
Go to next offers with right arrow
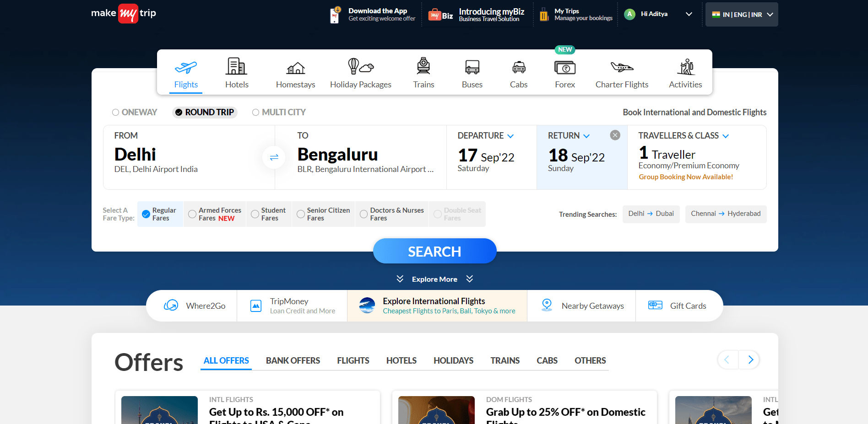[x=749, y=360]
